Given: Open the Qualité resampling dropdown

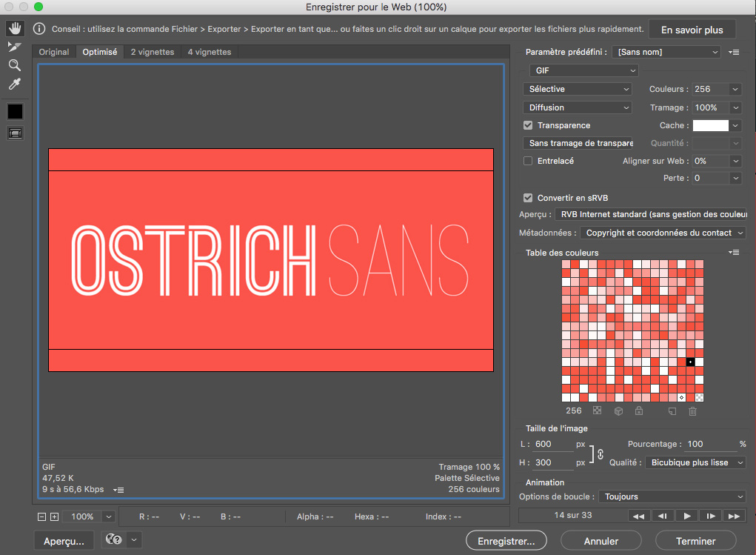Looking at the screenshot, I should 695,462.
